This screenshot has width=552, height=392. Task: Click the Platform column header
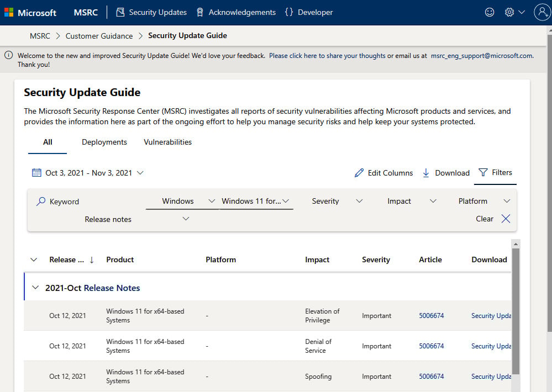click(x=220, y=259)
